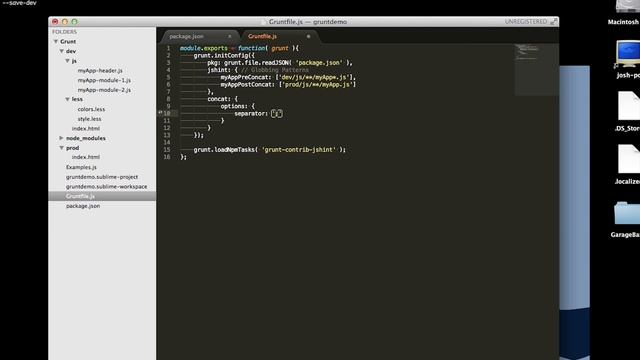Click module.exports on line 1
This screenshot has height=360, width=640.
point(204,48)
